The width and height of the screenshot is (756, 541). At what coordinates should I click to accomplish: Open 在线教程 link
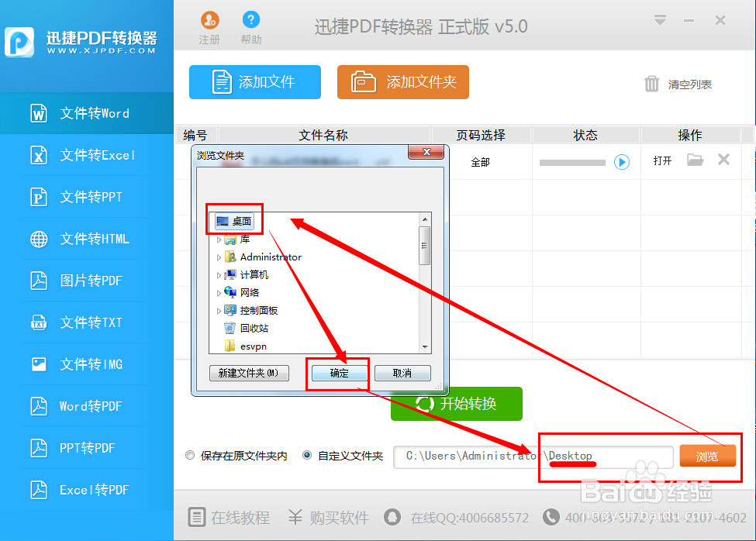(229, 518)
